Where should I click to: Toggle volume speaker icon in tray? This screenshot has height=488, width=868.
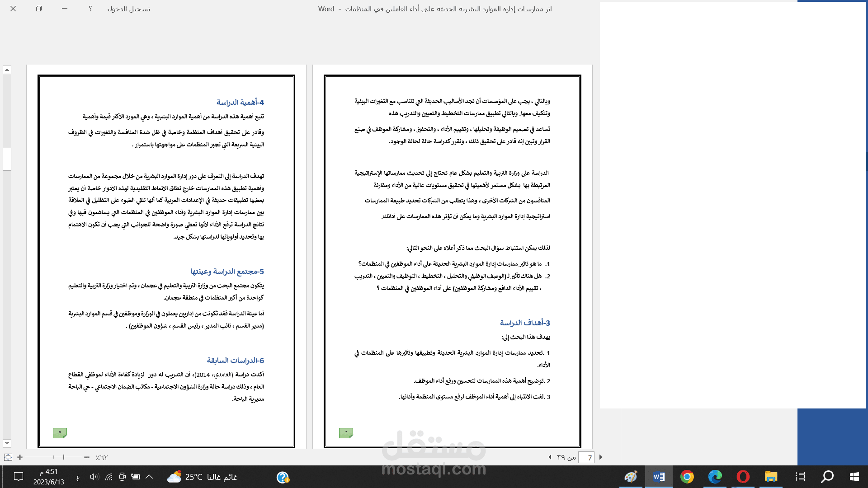coord(94,477)
